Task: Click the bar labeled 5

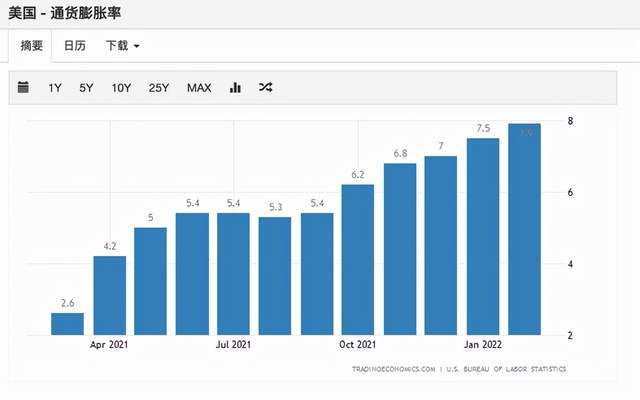Action: click(151, 281)
